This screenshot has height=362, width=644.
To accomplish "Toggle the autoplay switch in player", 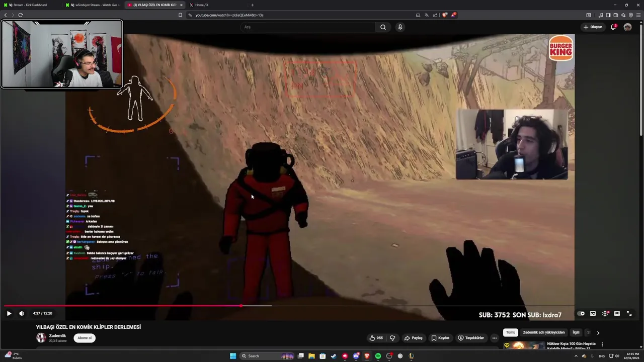I will (x=581, y=313).
